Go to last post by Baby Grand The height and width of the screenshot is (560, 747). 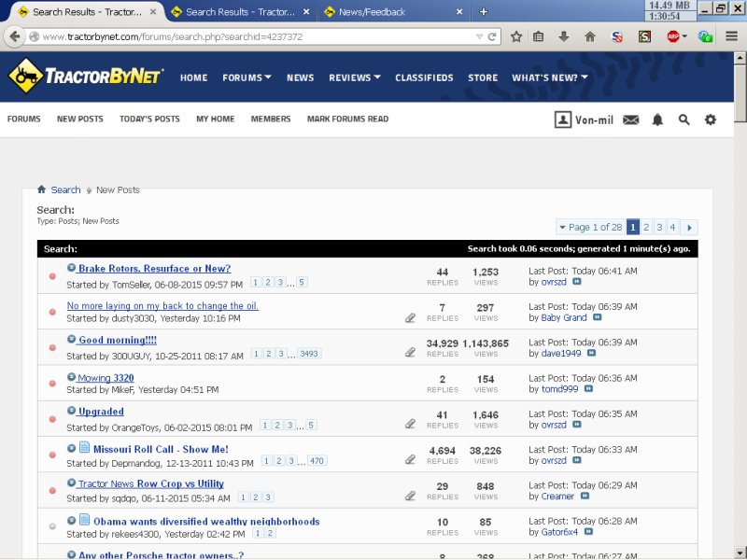click(598, 318)
